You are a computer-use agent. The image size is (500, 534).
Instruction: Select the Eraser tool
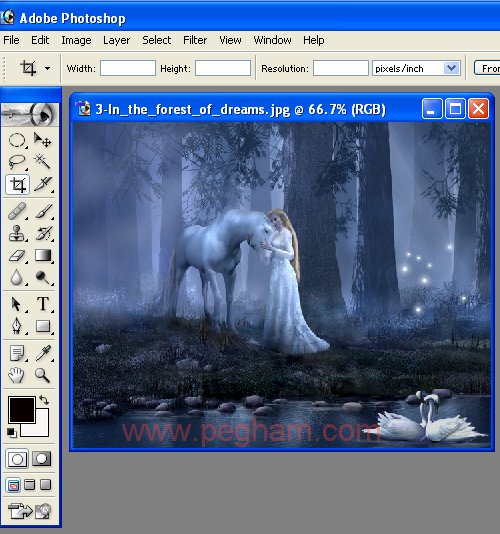17,256
